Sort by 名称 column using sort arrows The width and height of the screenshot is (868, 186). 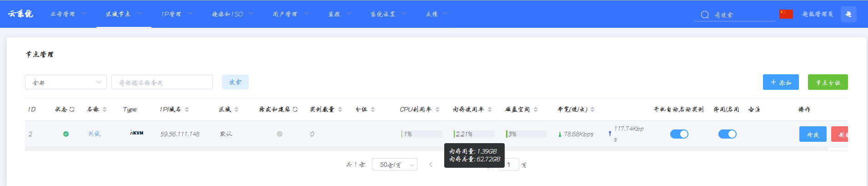105,109
